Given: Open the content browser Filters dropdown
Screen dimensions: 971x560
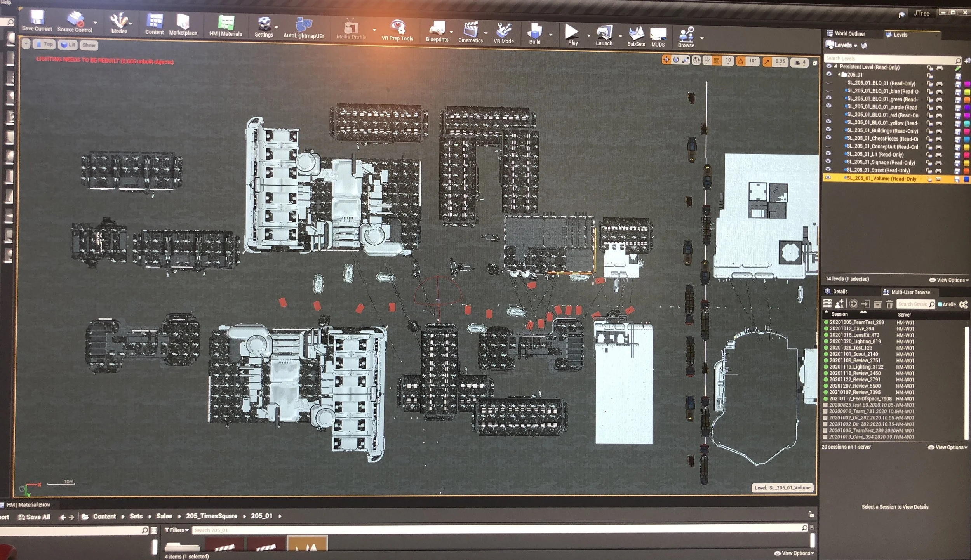Looking at the screenshot, I should (x=177, y=530).
